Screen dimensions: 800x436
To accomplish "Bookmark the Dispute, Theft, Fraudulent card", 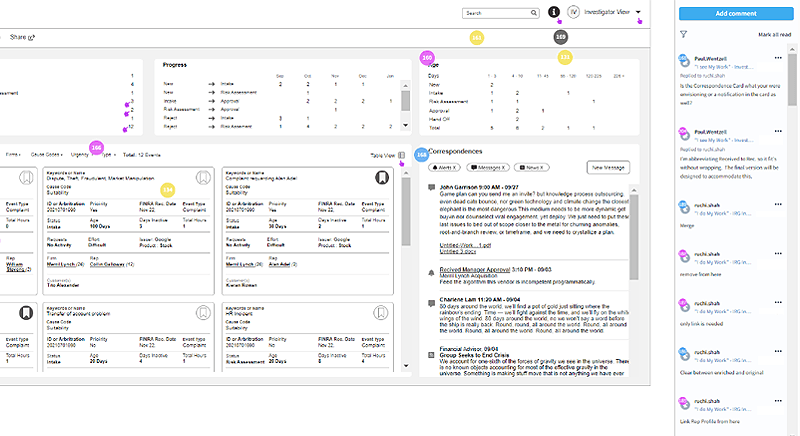I will [x=203, y=177].
